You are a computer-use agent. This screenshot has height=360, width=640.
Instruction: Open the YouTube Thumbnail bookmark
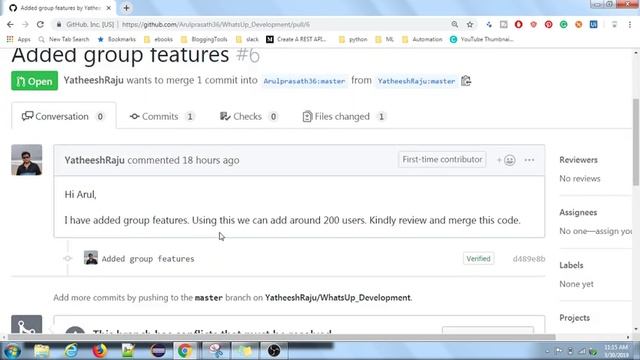[482, 39]
